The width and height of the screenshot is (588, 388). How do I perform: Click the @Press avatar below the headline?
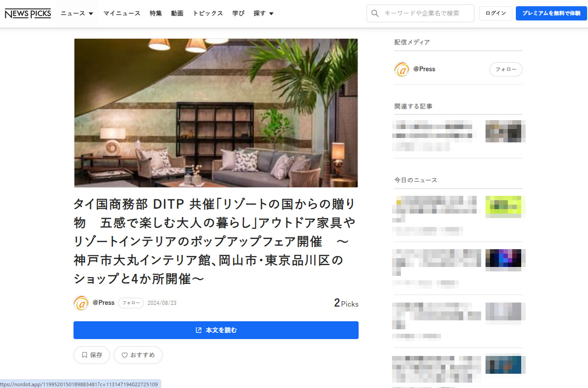point(81,303)
